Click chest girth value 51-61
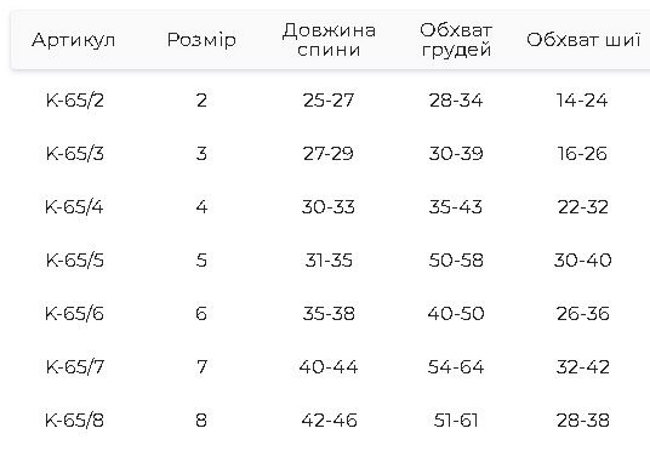 point(455,420)
